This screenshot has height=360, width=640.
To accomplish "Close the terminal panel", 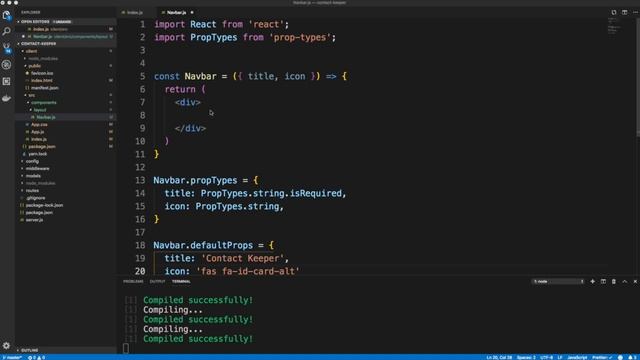I will click(x=635, y=281).
